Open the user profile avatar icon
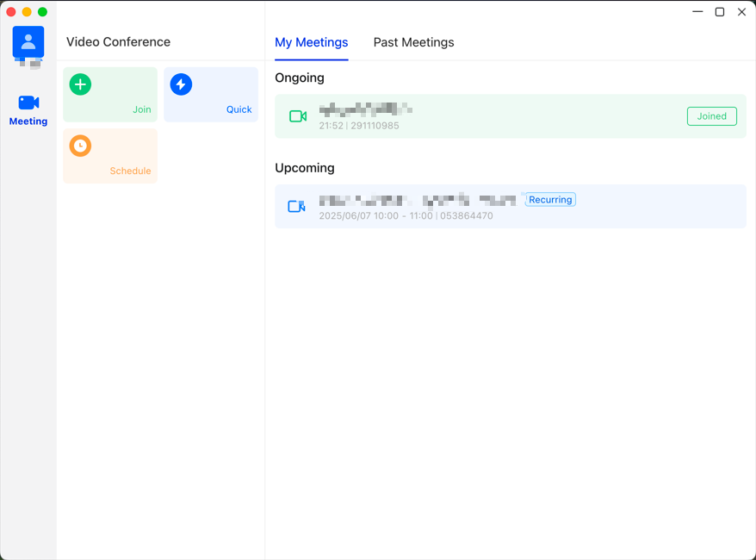756x560 pixels. pos(28,40)
